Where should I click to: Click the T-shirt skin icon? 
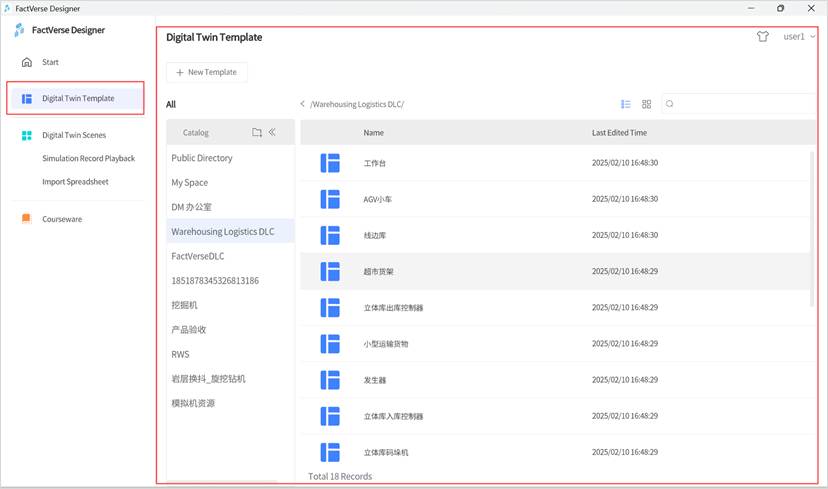763,37
